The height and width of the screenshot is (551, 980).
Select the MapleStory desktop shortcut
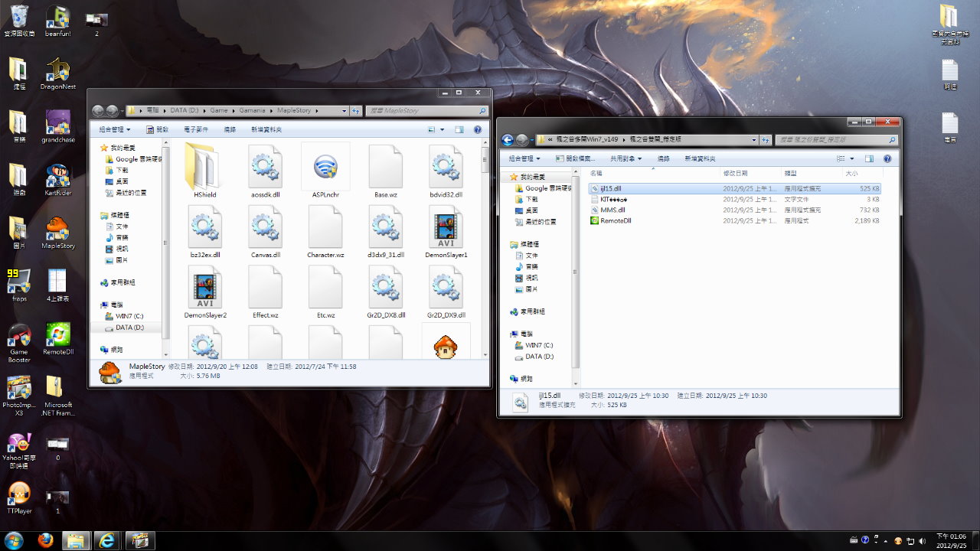57,233
